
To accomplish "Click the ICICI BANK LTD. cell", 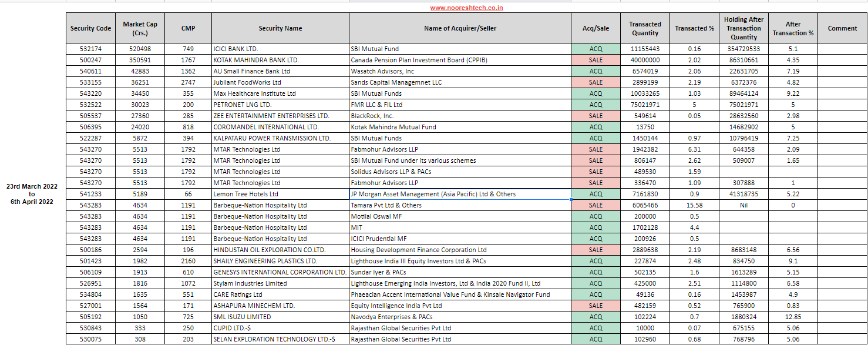I will coord(280,49).
